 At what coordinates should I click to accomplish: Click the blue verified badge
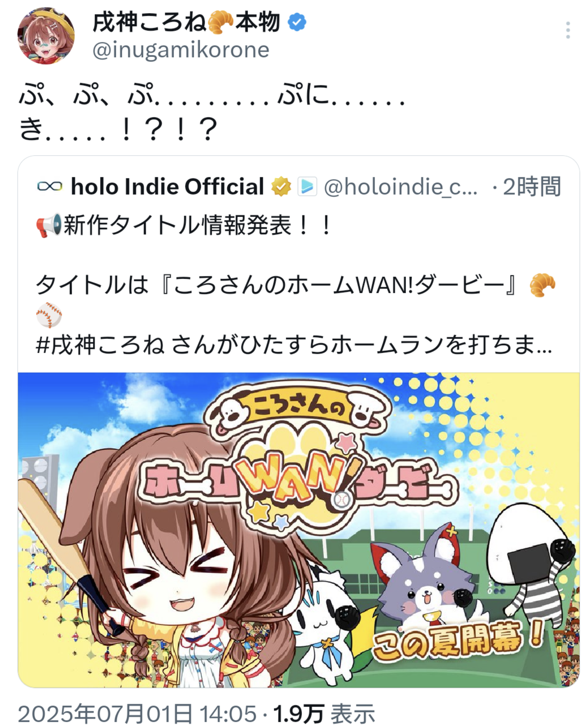click(x=297, y=23)
